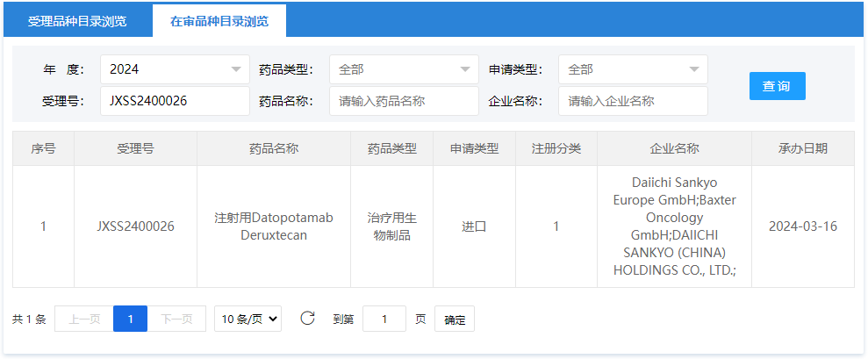
Task: Expand the 申请类型 dropdown
Action: (633, 69)
